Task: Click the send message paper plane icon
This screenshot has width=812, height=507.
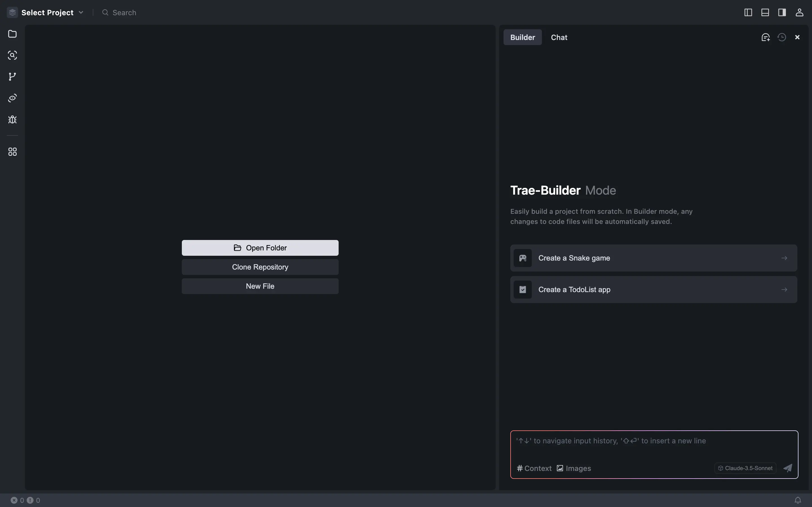Action: pos(787,468)
